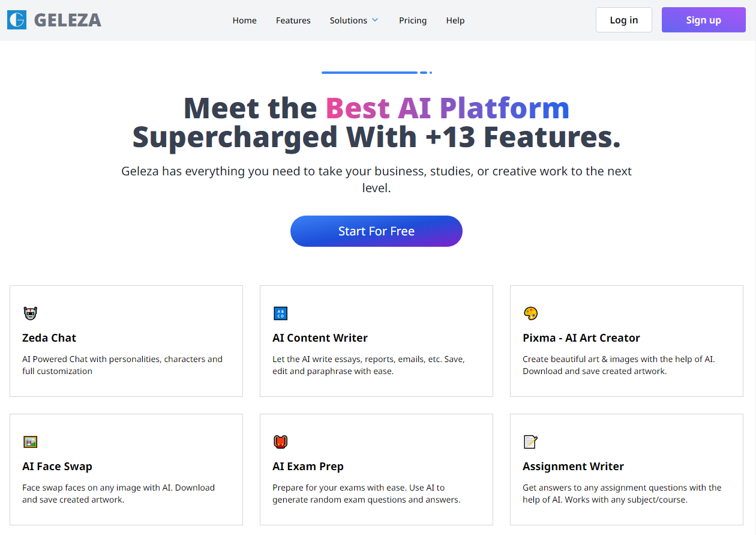This screenshot has width=756, height=535.
Task: Click the Start For Free button
Action: pos(376,231)
